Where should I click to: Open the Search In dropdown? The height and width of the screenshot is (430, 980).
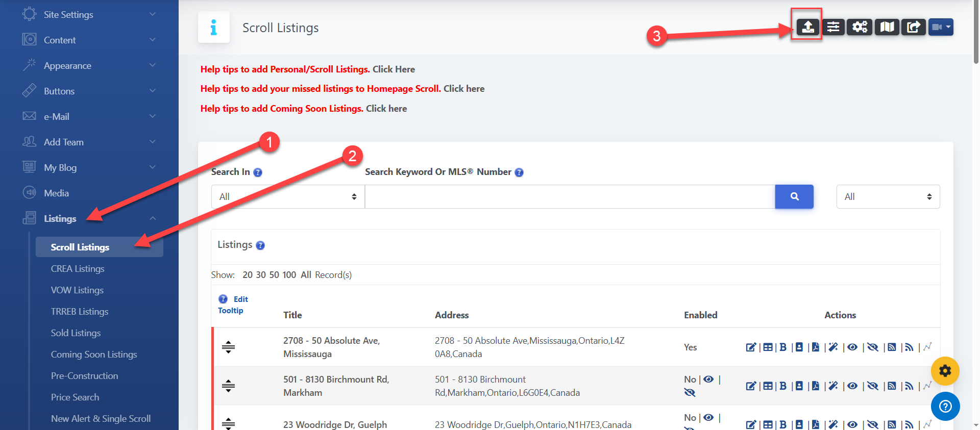click(x=288, y=197)
